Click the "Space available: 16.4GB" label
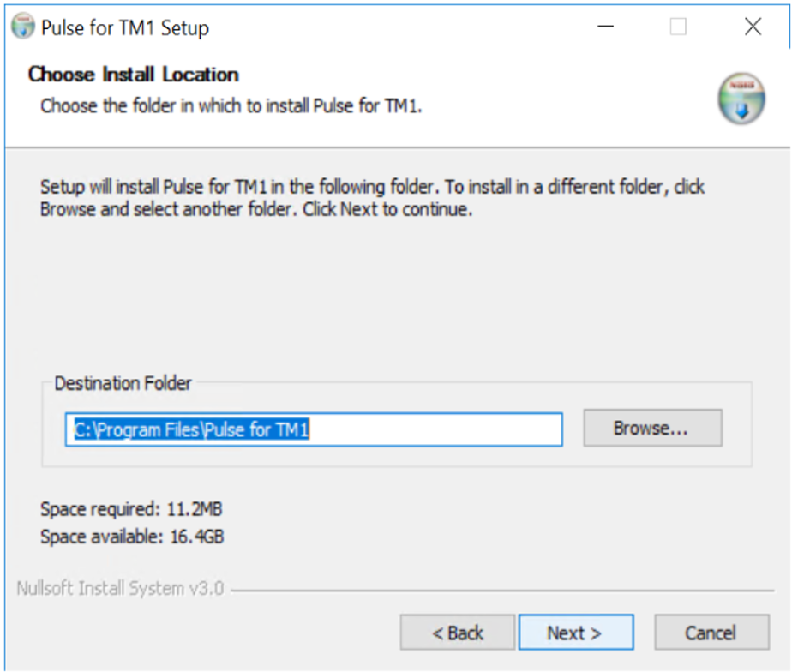Viewport: 792px width, 672px height. tap(132, 537)
